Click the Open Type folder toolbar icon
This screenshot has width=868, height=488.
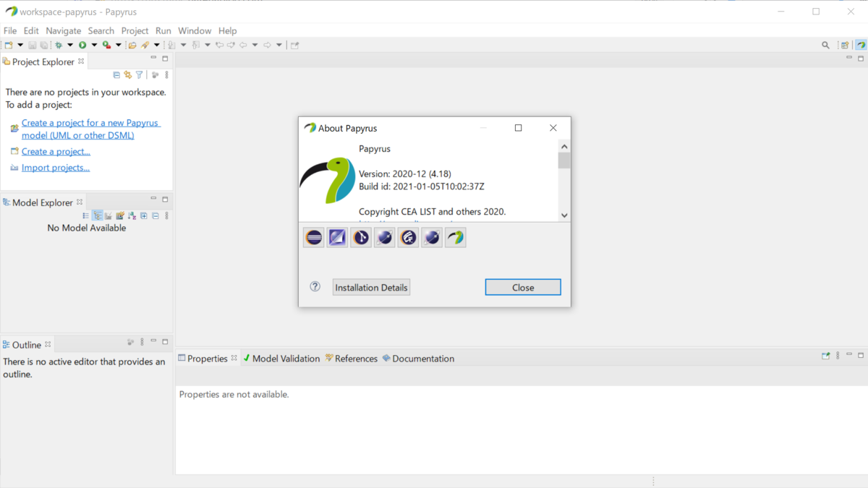click(x=132, y=45)
